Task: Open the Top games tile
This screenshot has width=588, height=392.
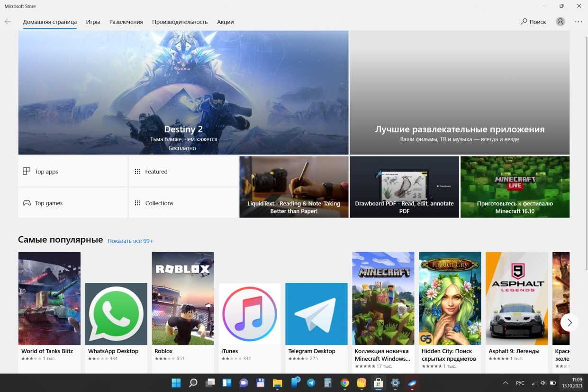Action: [72, 203]
